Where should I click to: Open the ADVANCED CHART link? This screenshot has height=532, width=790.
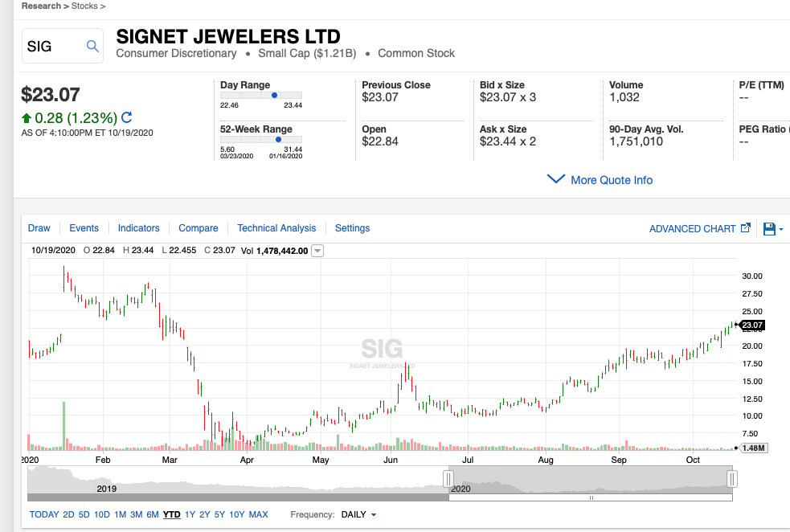pos(692,229)
